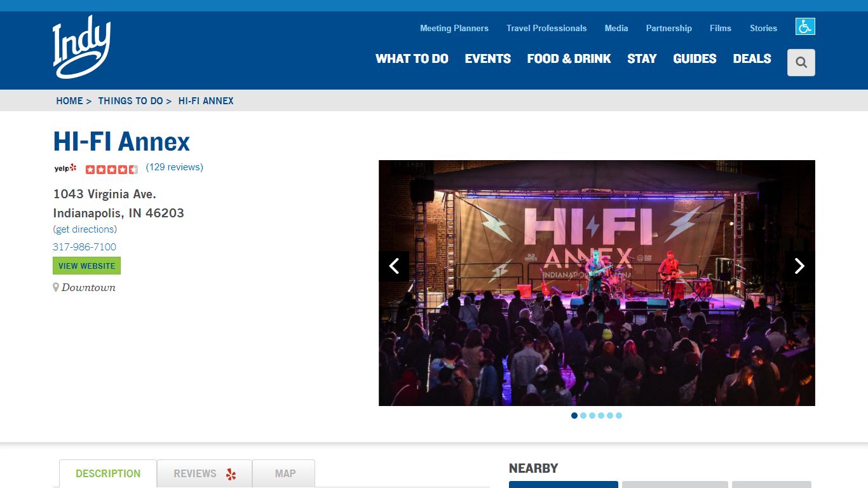Click the HI-FI Annex concert photo
The width and height of the screenshot is (868, 488).
click(x=597, y=283)
